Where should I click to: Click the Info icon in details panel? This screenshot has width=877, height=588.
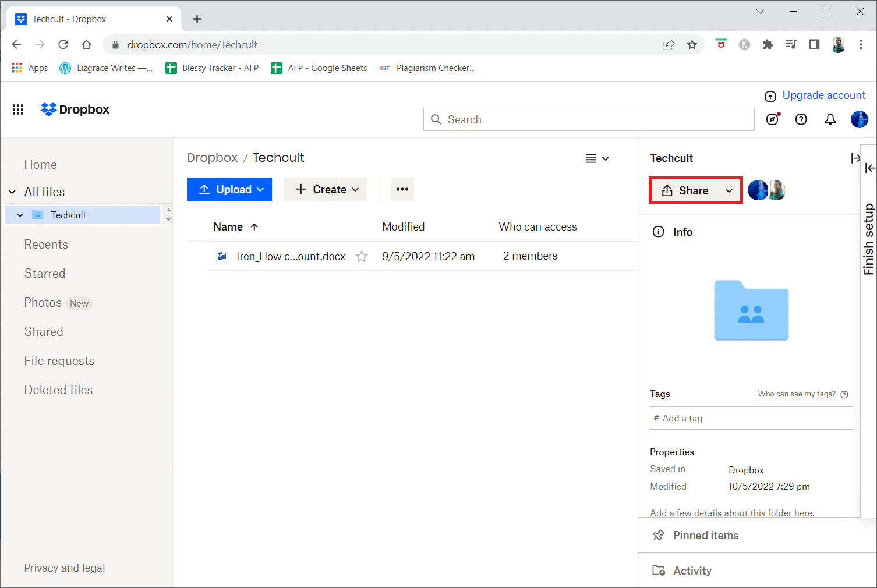659,232
